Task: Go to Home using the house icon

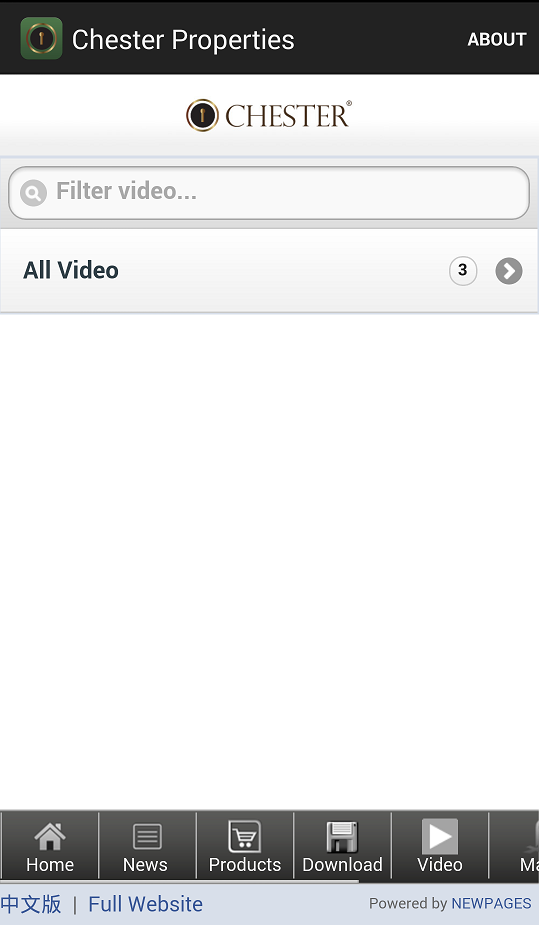Action: [x=50, y=836]
